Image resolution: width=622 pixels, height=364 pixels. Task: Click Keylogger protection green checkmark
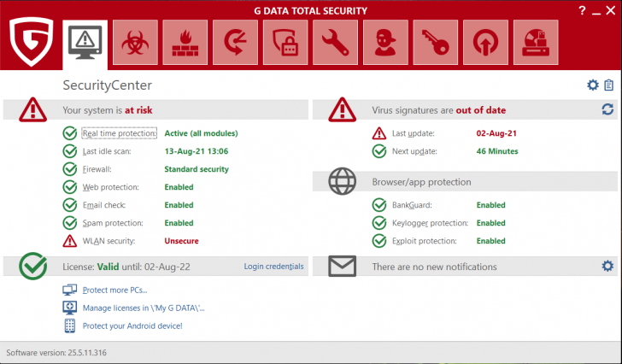[379, 223]
